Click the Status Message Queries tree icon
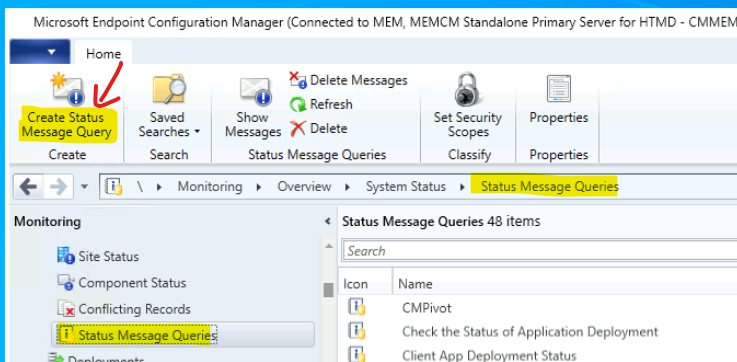Image resolution: width=737 pixels, height=362 pixels. coord(66,335)
